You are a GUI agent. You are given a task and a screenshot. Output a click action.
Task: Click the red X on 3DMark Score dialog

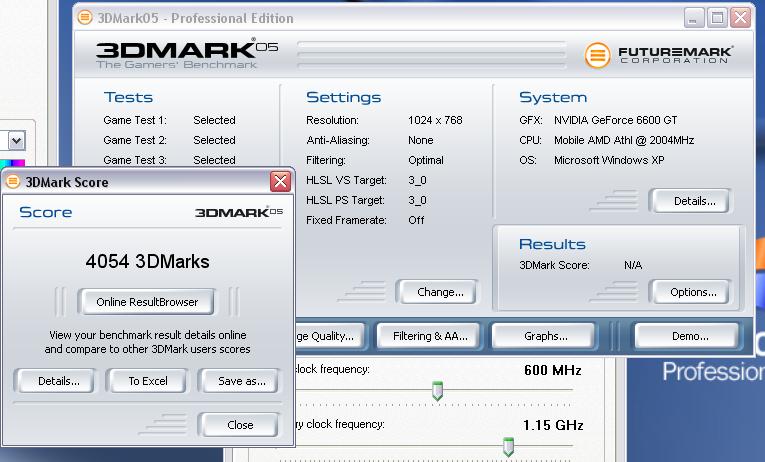pyautogui.click(x=280, y=182)
